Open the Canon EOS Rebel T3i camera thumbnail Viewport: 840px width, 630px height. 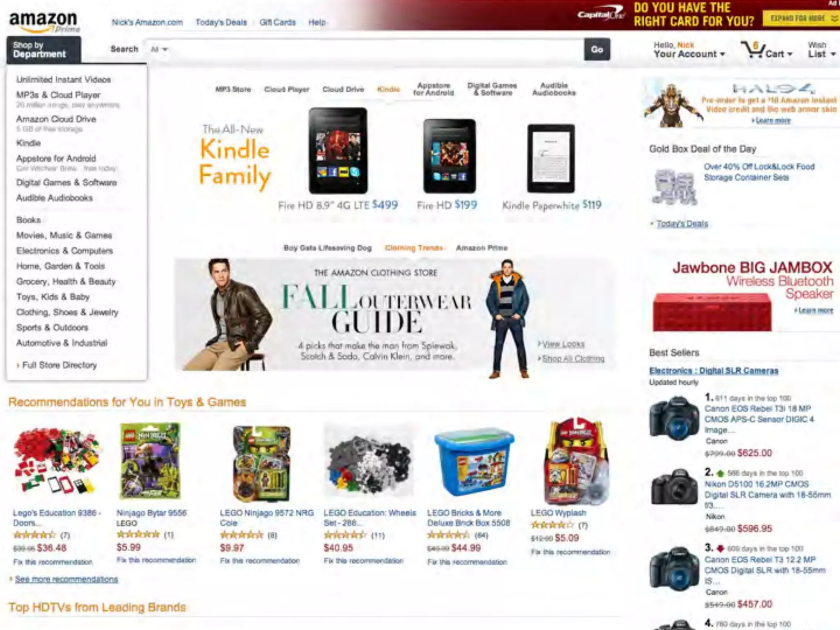click(x=674, y=418)
